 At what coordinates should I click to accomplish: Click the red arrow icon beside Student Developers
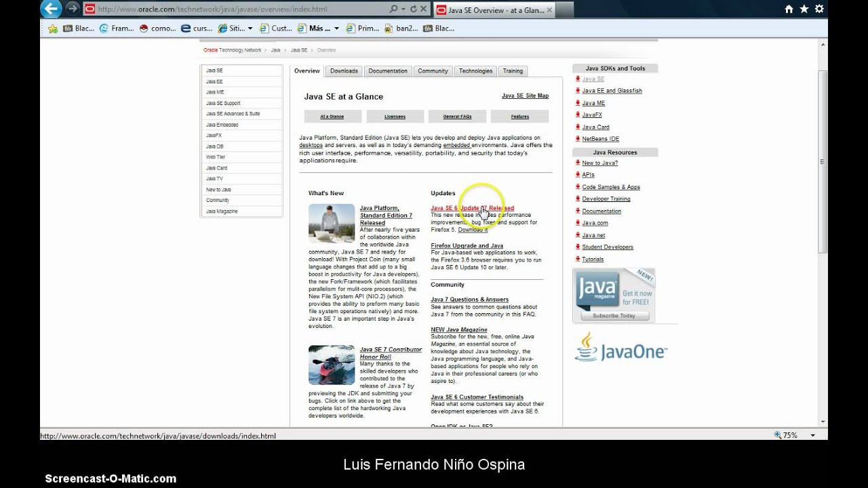click(576, 247)
